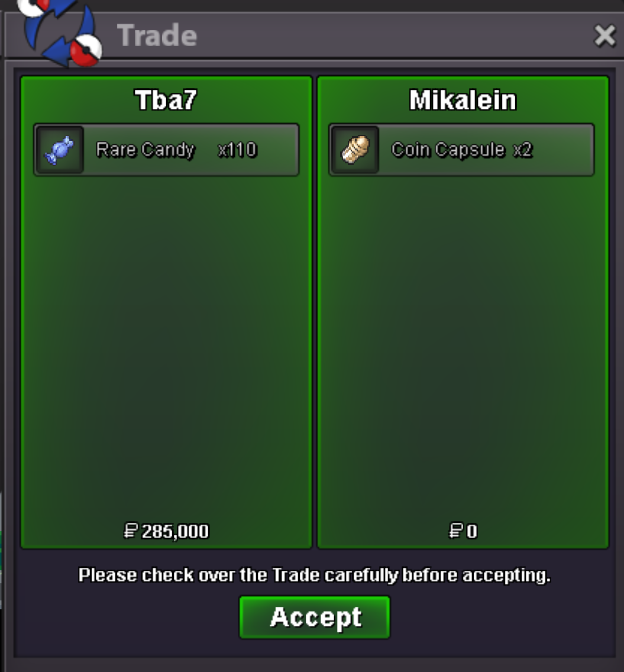This screenshot has height=672, width=624.
Task: Click empty area of Mikalein's offer panel
Action: 463,343
